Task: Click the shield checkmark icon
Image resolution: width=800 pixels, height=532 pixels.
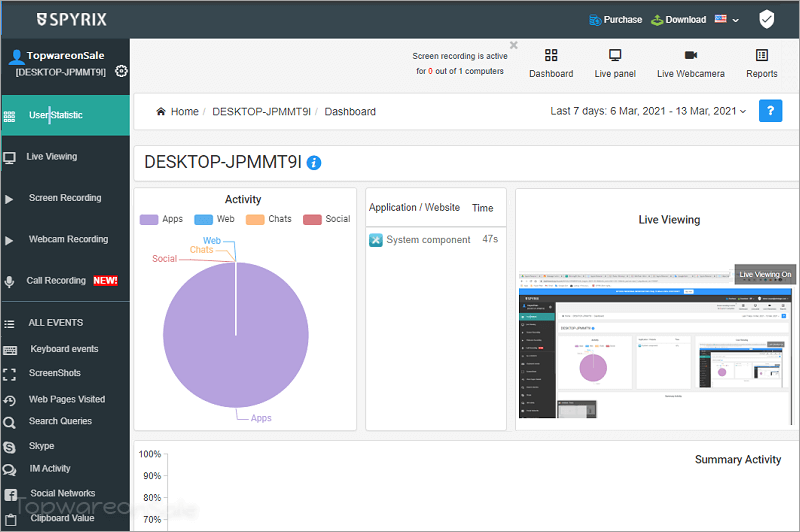Action: coord(766,19)
